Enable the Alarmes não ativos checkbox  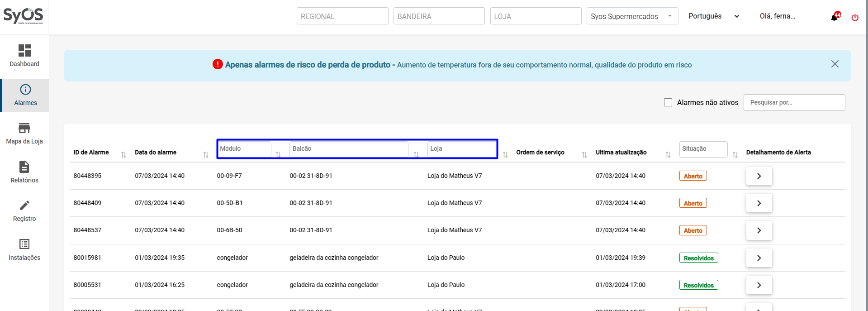(668, 102)
